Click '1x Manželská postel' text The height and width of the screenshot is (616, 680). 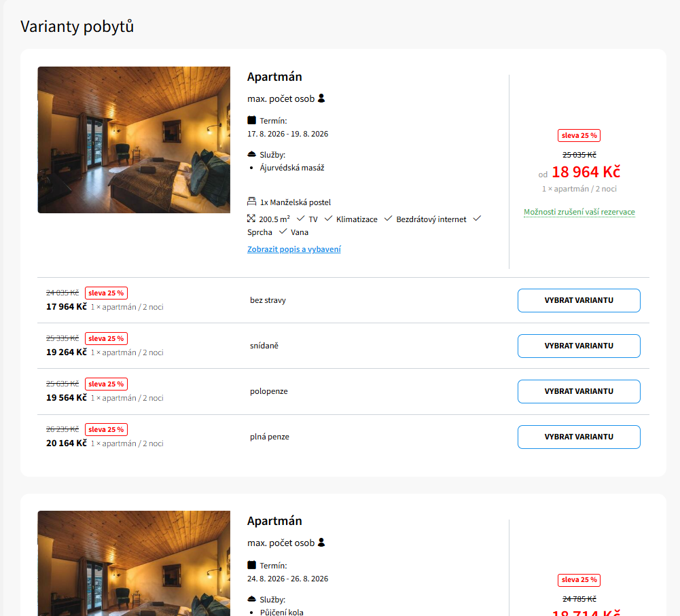pyautogui.click(x=296, y=202)
